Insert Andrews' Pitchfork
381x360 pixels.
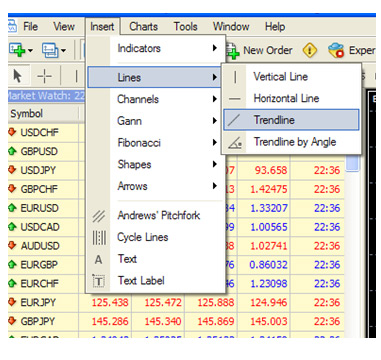tap(155, 216)
